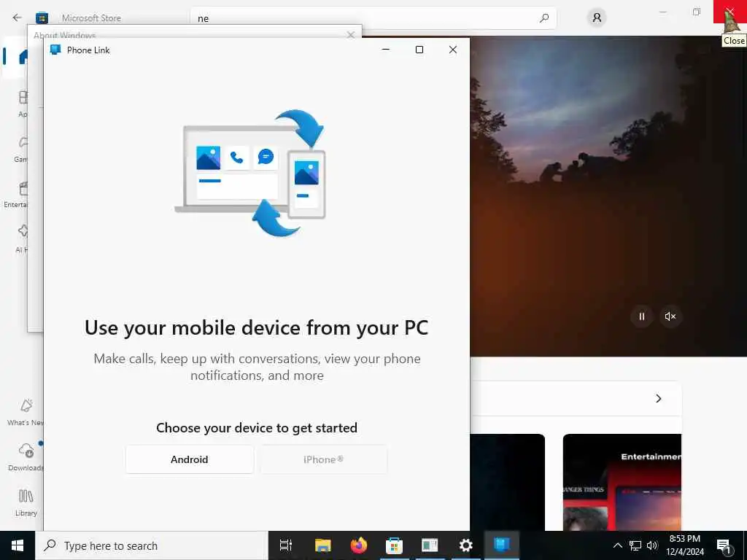The height and width of the screenshot is (560, 747).
Task: Open Library in Microsoft Store sidebar
Action: (x=26, y=502)
